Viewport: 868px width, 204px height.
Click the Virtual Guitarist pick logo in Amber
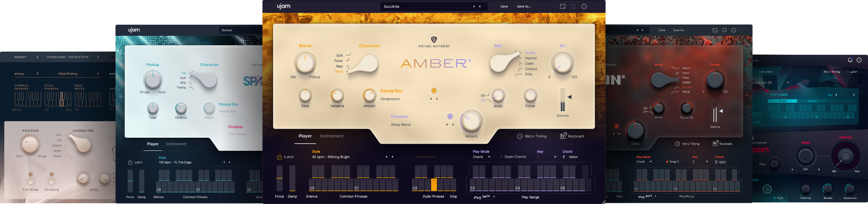[434, 40]
